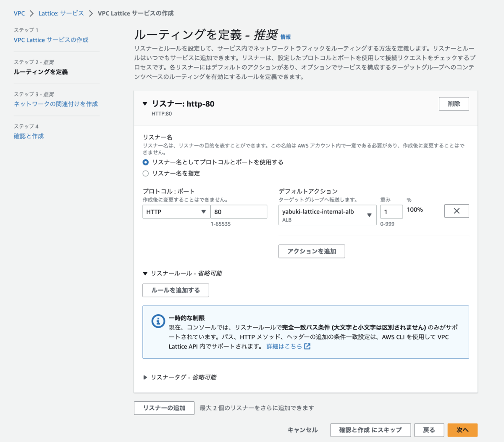
Task: Click the デフォルトアクション label
Action: 308,191
